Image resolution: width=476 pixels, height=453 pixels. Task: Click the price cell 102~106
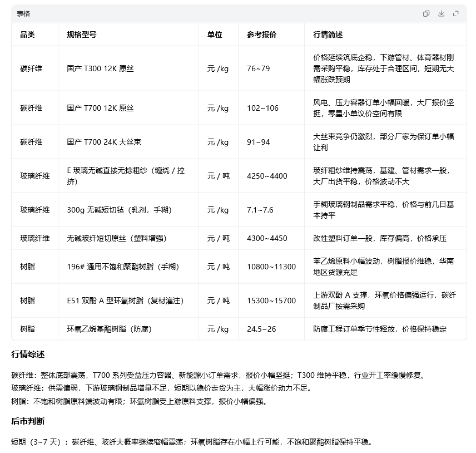pyautogui.click(x=262, y=108)
